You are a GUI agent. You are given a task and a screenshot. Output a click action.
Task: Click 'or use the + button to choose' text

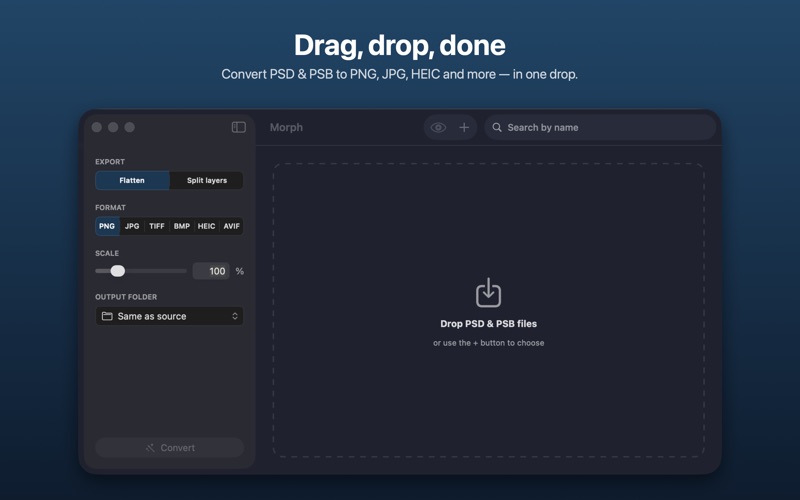[x=489, y=343]
